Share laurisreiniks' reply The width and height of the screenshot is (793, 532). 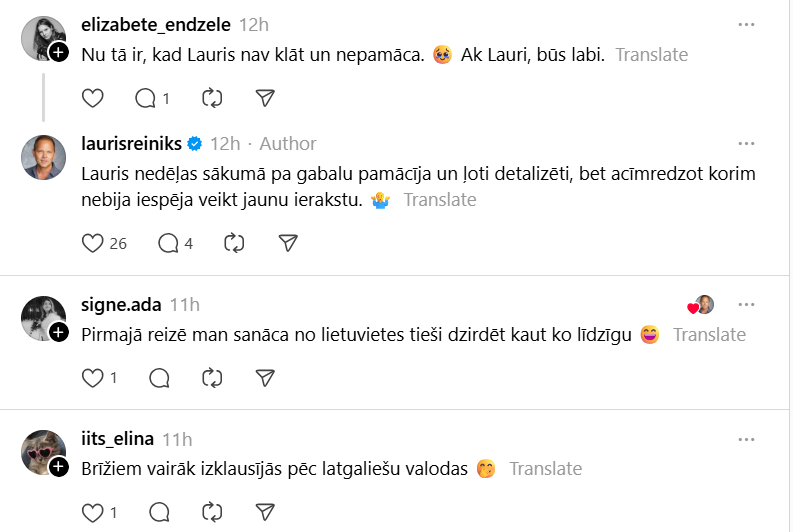point(288,243)
